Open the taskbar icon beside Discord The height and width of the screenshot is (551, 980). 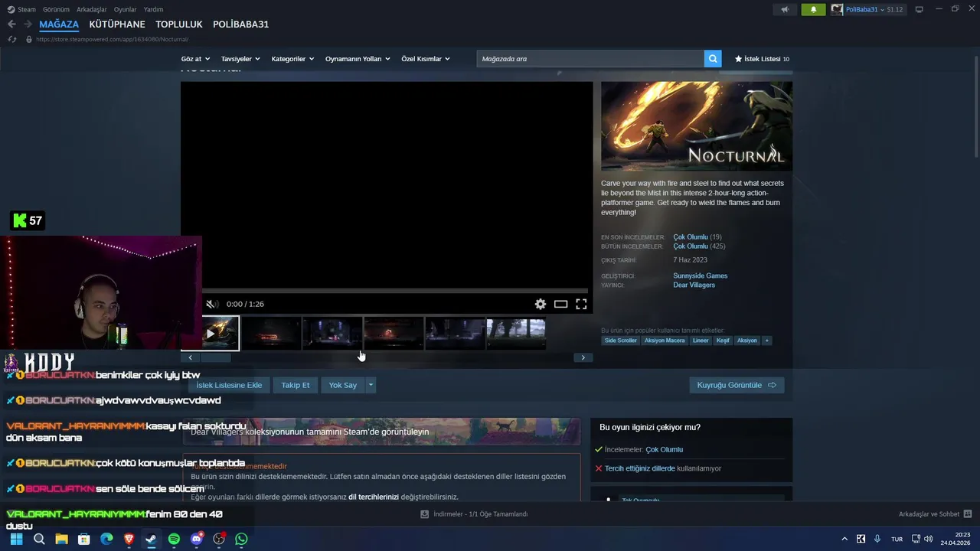219,539
